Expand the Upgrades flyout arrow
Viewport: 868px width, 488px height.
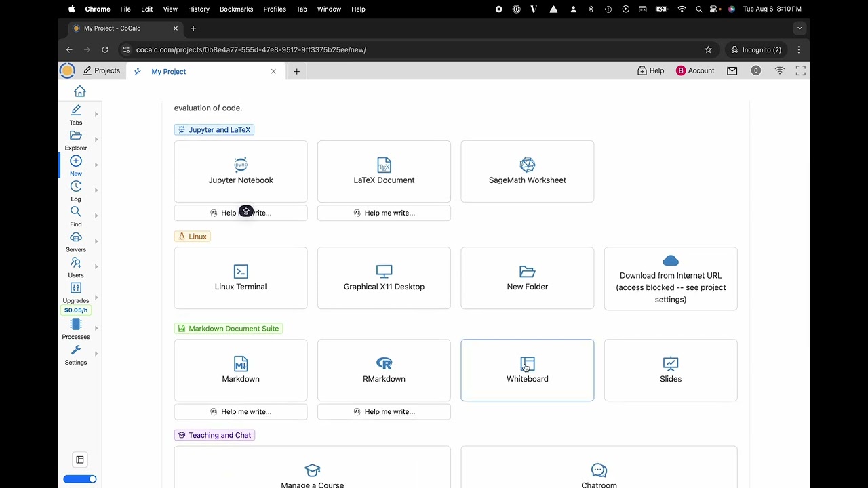(96, 298)
